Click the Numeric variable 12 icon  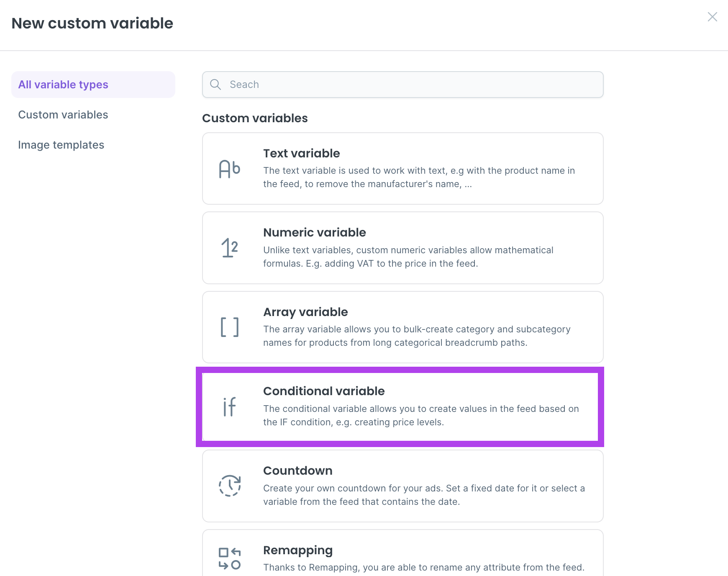tap(230, 248)
